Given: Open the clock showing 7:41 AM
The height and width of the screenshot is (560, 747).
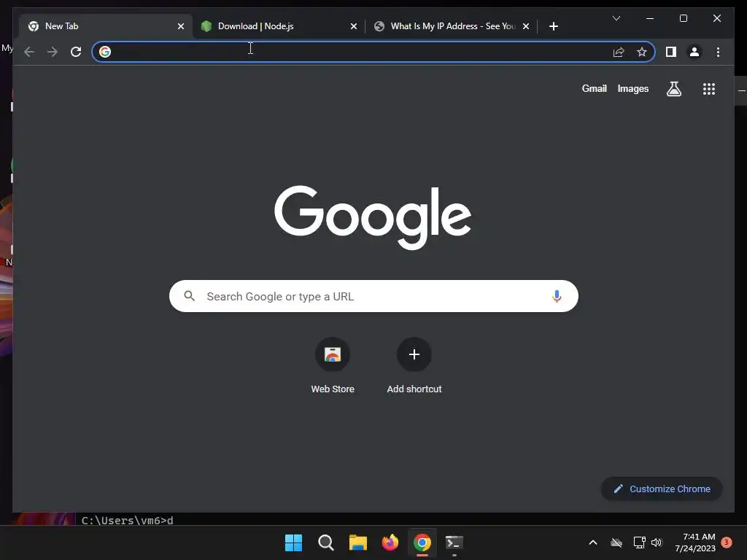Looking at the screenshot, I should (x=695, y=542).
